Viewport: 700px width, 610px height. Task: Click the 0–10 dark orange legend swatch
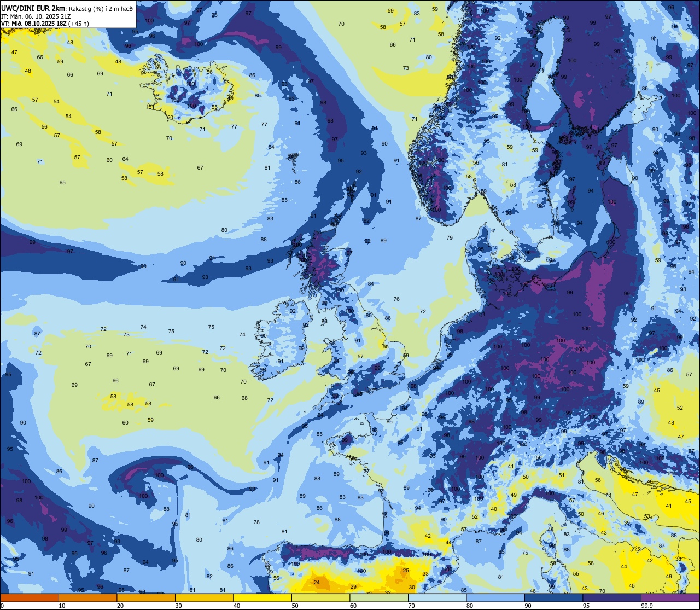[30, 597]
